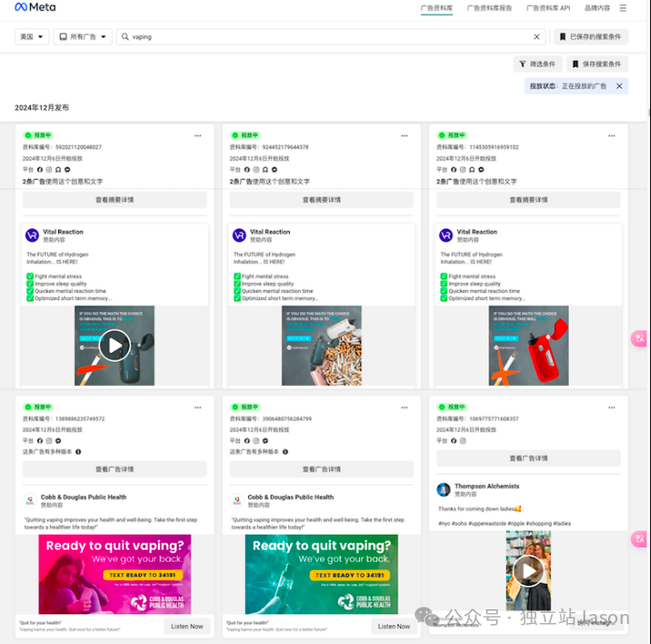Open Vital Reaction cigarette pile image thumbnail
Image resolution: width=651 pixels, height=644 pixels.
click(322, 346)
